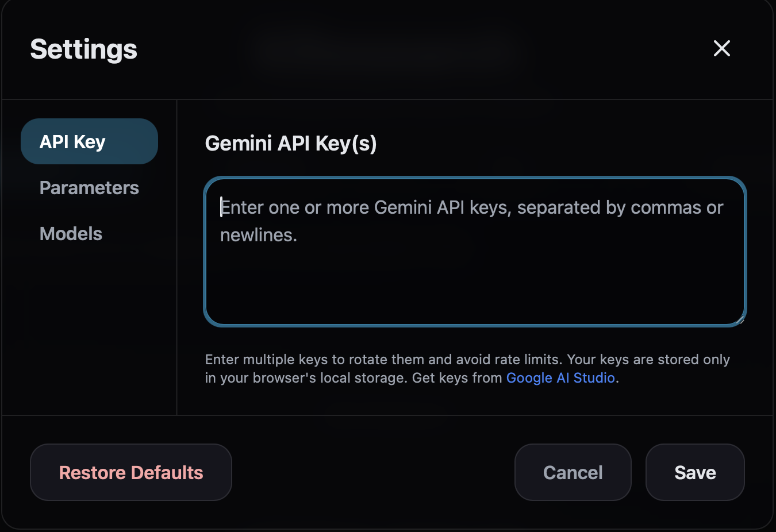This screenshot has height=532, width=776.
Task: Click the text area resize handle corner
Action: 740,320
